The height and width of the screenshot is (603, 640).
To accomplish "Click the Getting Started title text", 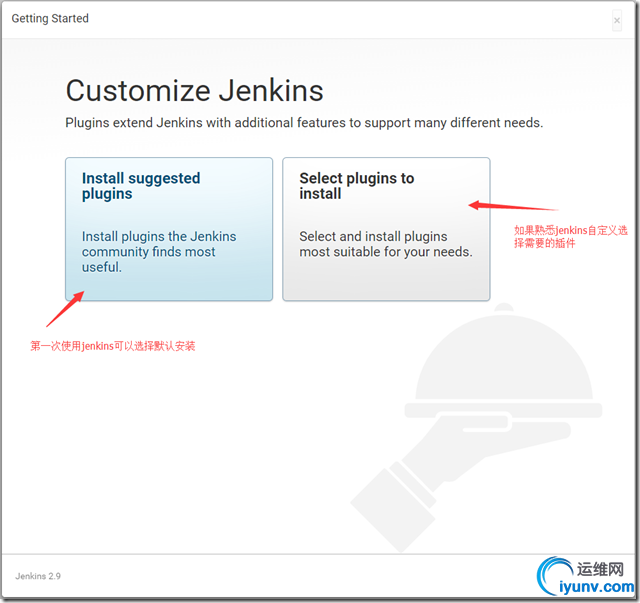I will point(50,18).
